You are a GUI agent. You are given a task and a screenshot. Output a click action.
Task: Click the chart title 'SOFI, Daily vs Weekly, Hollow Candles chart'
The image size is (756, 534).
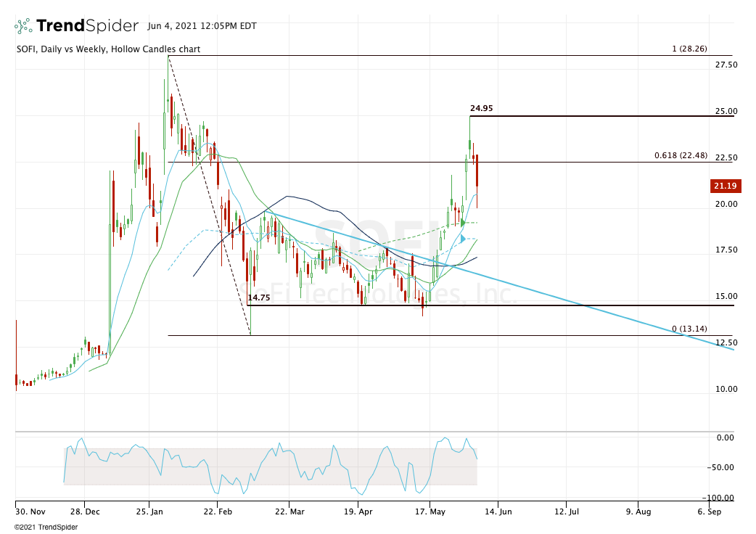(x=109, y=49)
